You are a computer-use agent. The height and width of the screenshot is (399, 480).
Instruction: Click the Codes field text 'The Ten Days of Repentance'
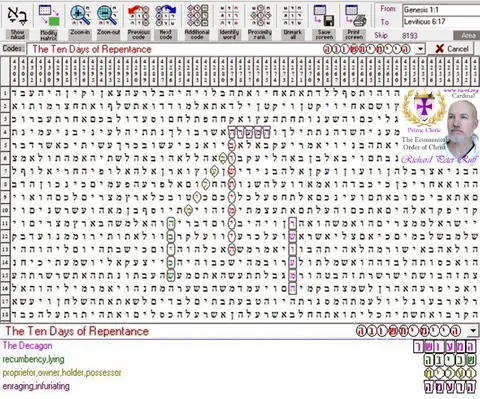(92, 49)
